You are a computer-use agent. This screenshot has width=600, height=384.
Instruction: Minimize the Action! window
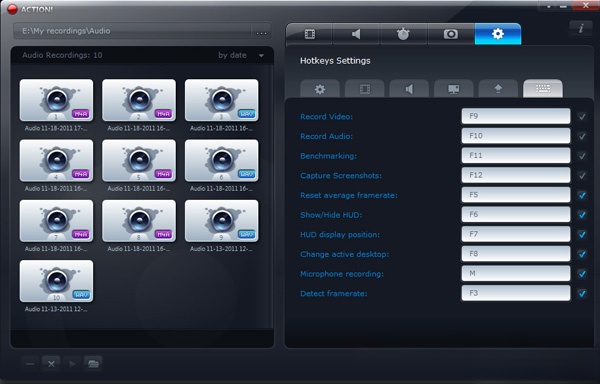(563, 6)
